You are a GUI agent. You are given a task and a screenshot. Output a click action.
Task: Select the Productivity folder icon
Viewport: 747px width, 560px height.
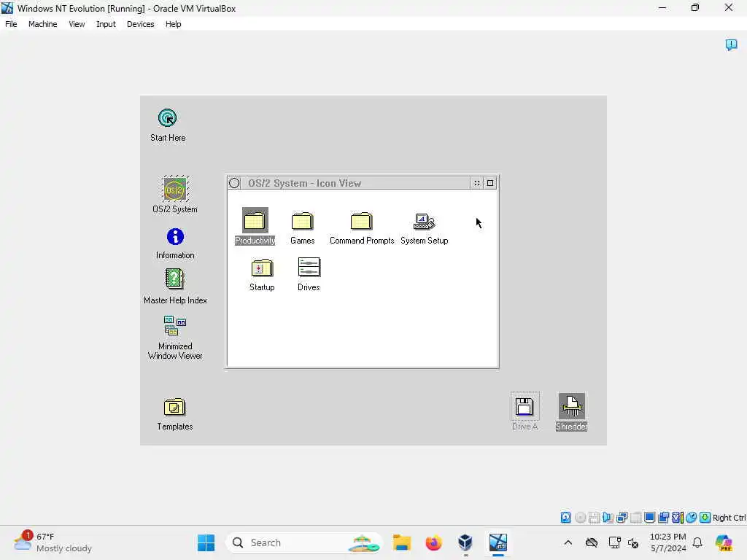click(255, 220)
